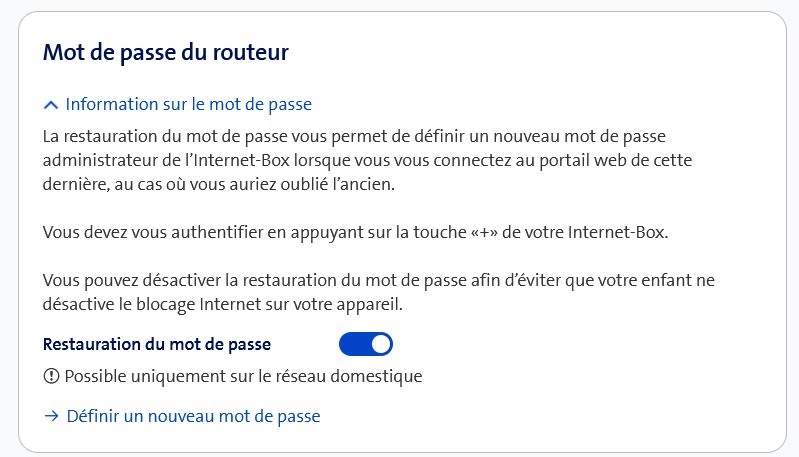Click the right arrow icon before Définir
The image size is (799, 457).
tap(51, 416)
